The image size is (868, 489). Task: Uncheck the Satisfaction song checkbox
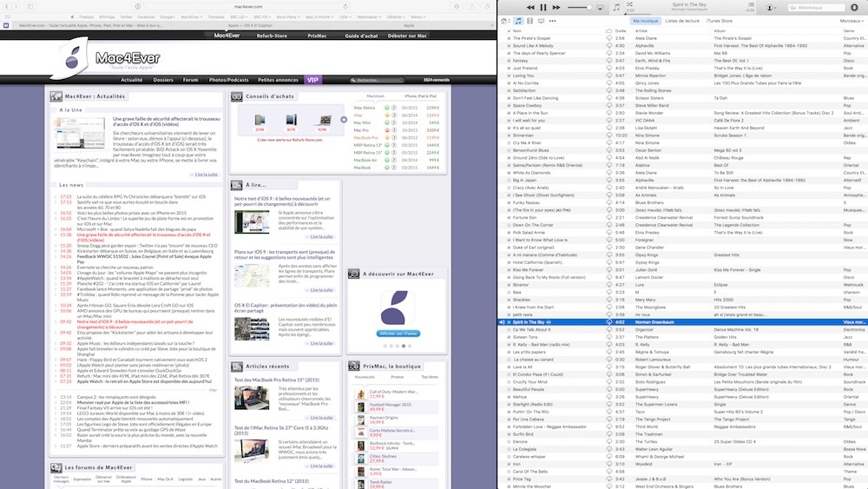point(510,91)
